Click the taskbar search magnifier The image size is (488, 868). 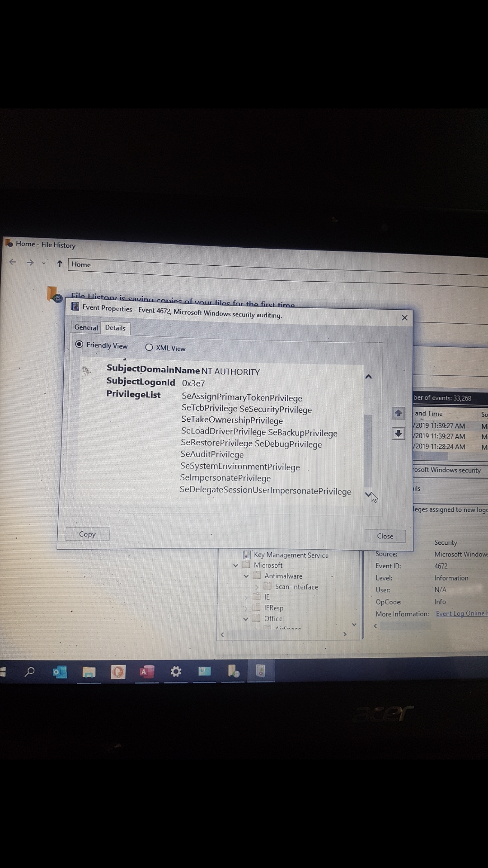pos(29,672)
